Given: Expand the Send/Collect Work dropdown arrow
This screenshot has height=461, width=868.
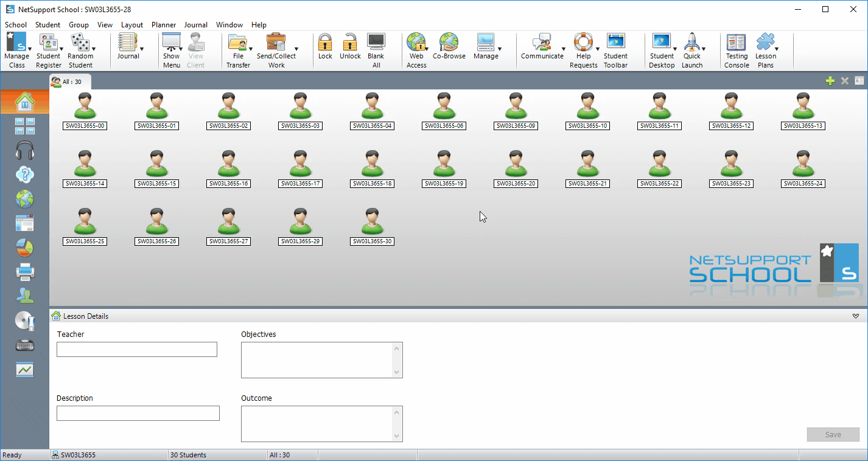Looking at the screenshot, I should [x=296, y=49].
